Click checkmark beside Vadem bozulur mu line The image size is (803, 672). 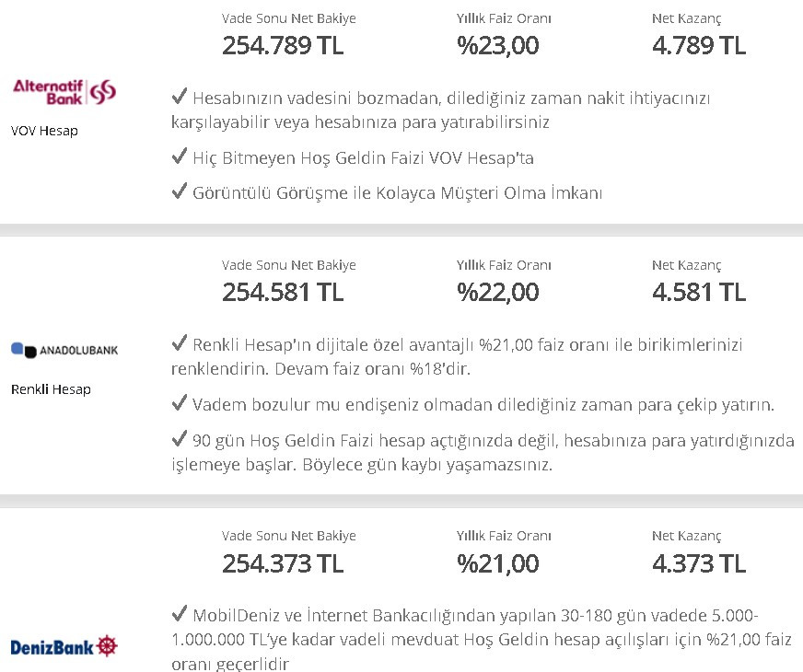[180, 404]
